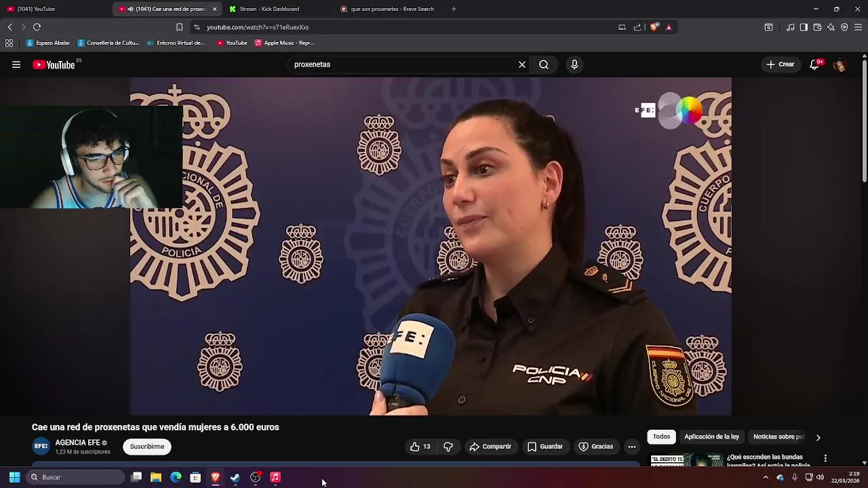868x488 pixels.
Task: Click the page vertical scrollbar
Action: tap(864, 122)
